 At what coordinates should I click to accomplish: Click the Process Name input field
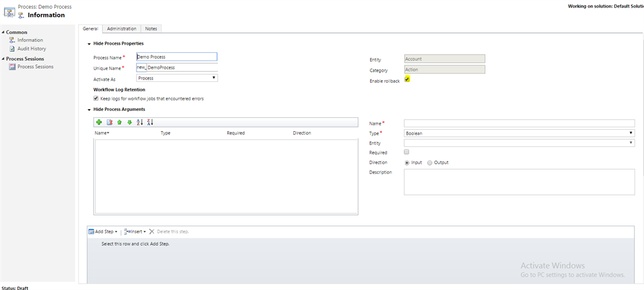pos(177,57)
